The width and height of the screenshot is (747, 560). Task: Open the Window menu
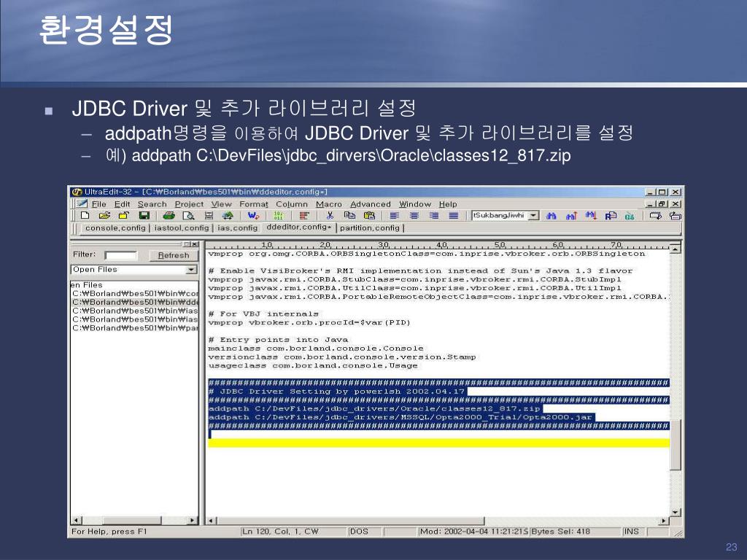[x=414, y=204]
